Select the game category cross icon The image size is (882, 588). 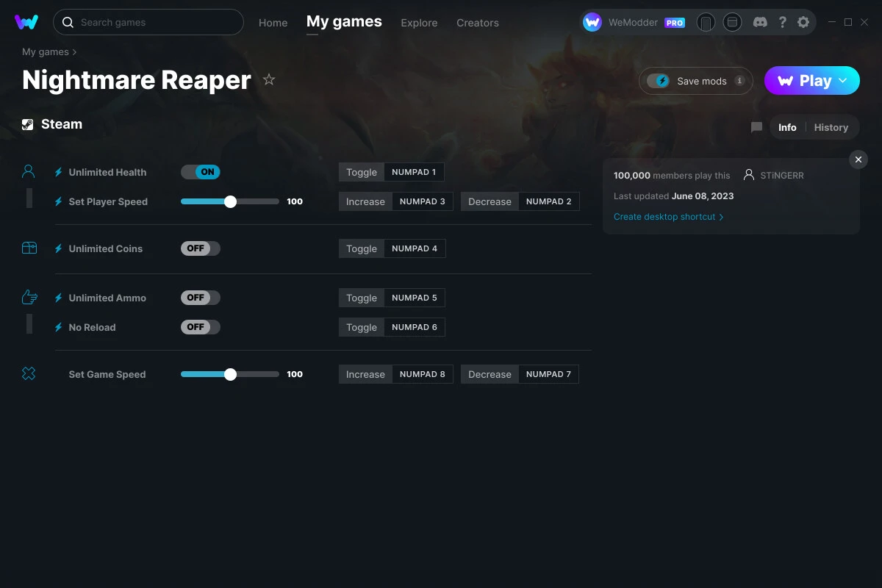[29, 373]
